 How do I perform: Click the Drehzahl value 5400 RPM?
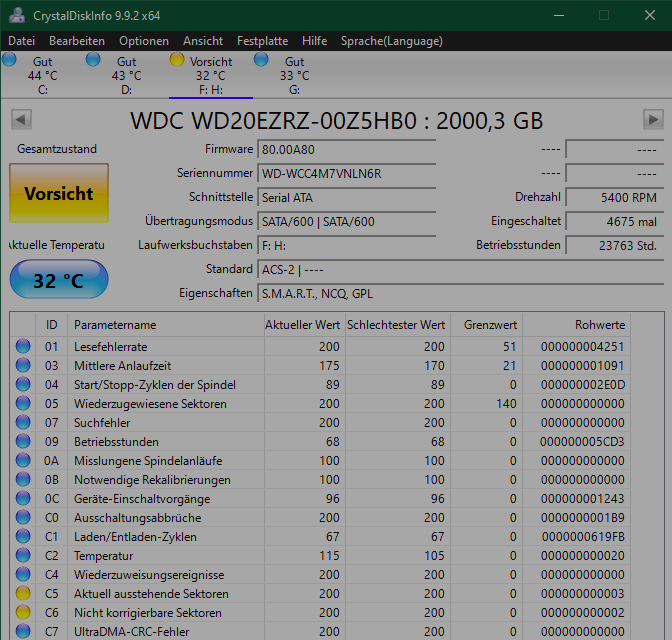(x=615, y=198)
